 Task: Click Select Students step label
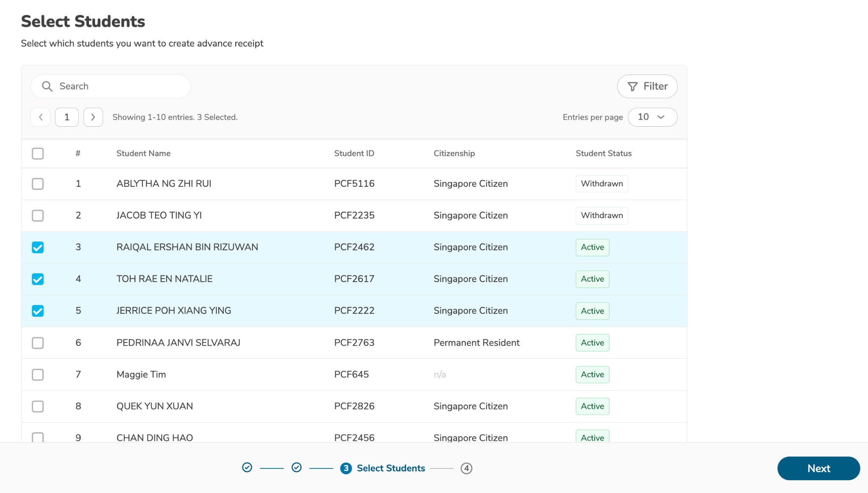tap(390, 468)
